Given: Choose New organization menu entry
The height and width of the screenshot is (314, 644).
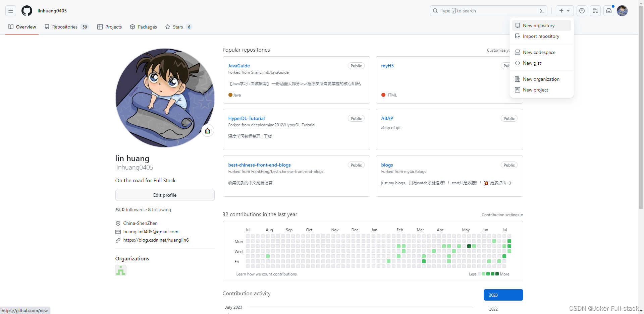Looking at the screenshot, I should pos(542,79).
